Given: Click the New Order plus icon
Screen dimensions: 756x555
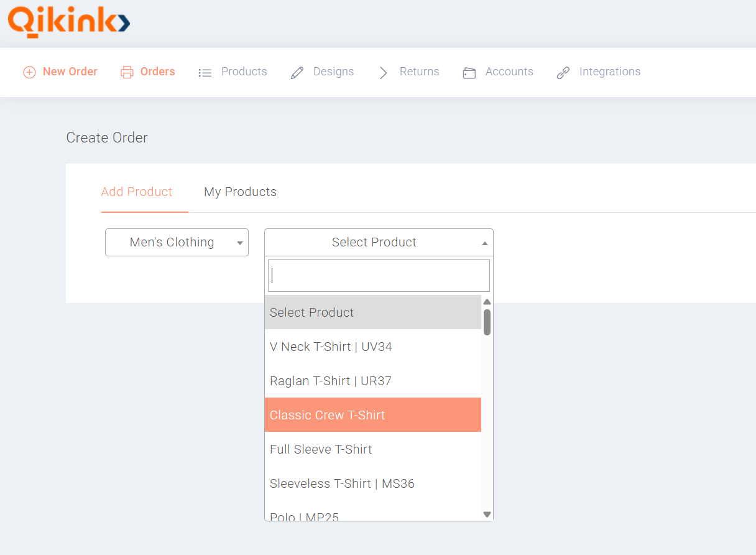Looking at the screenshot, I should point(29,72).
